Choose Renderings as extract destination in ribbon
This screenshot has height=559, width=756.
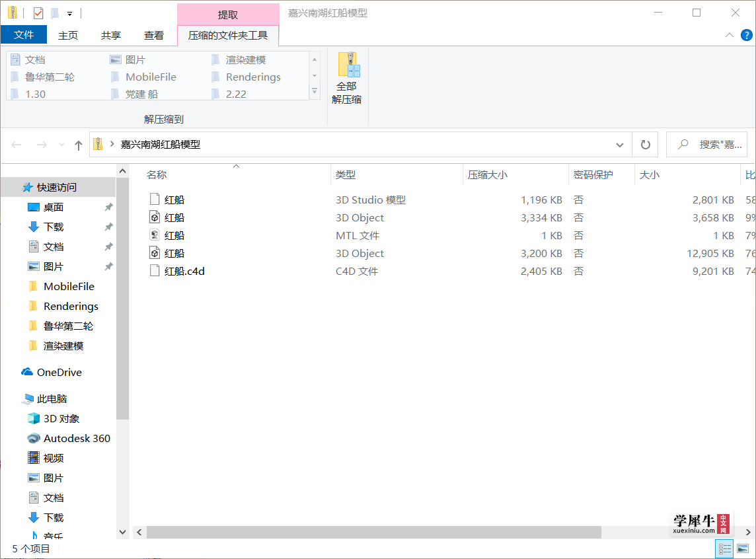pos(246,77)
